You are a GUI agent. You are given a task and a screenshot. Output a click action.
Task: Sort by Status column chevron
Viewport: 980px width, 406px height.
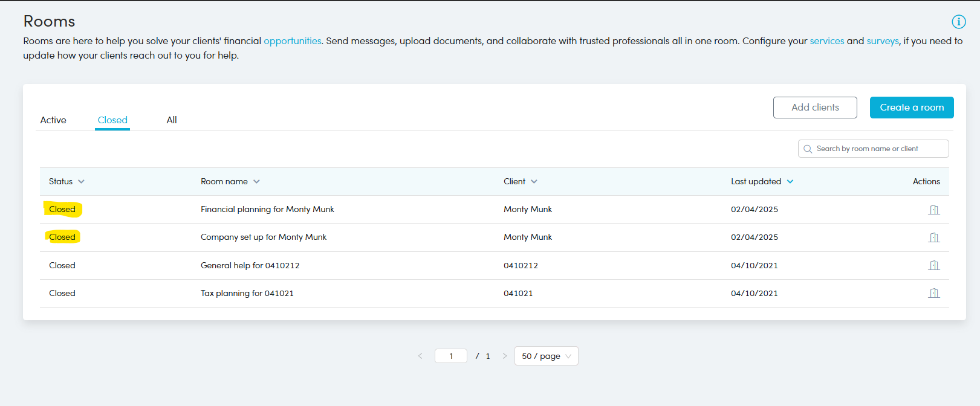82,181
